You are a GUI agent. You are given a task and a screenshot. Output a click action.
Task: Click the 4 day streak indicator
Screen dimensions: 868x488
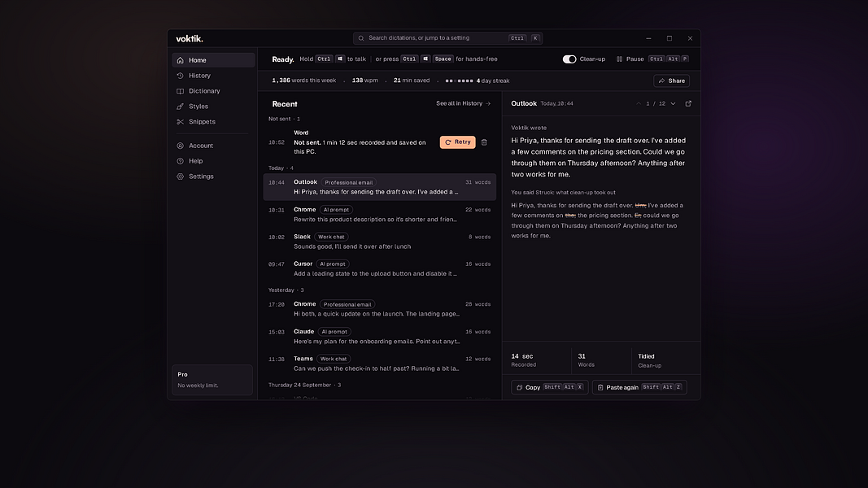pos(478,81)
